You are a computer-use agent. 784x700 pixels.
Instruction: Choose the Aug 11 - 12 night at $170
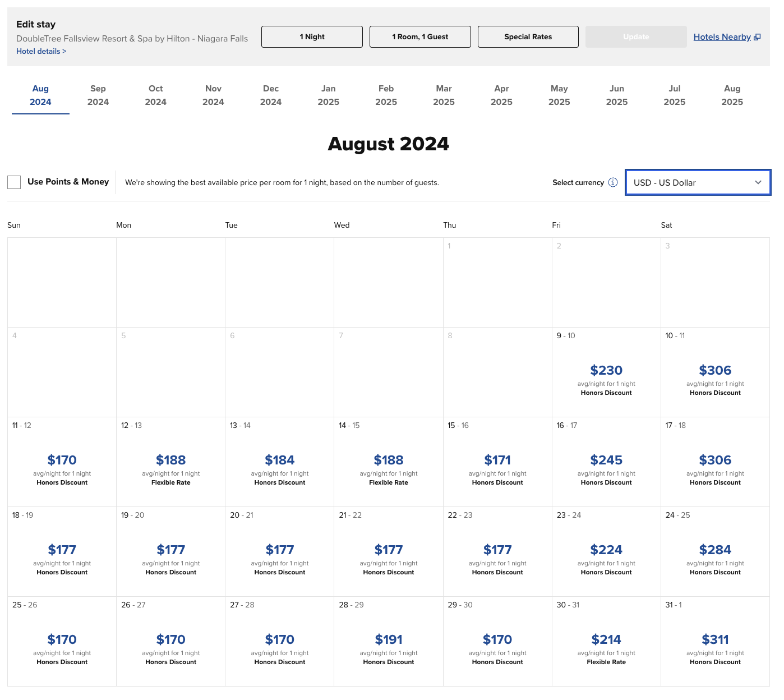62,462
